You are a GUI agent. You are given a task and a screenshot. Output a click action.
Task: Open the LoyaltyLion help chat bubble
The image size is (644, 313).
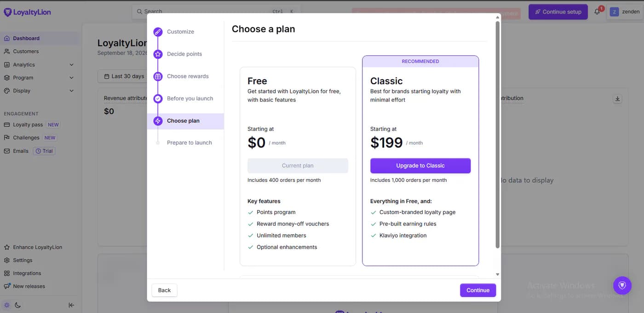coord(622,285)
